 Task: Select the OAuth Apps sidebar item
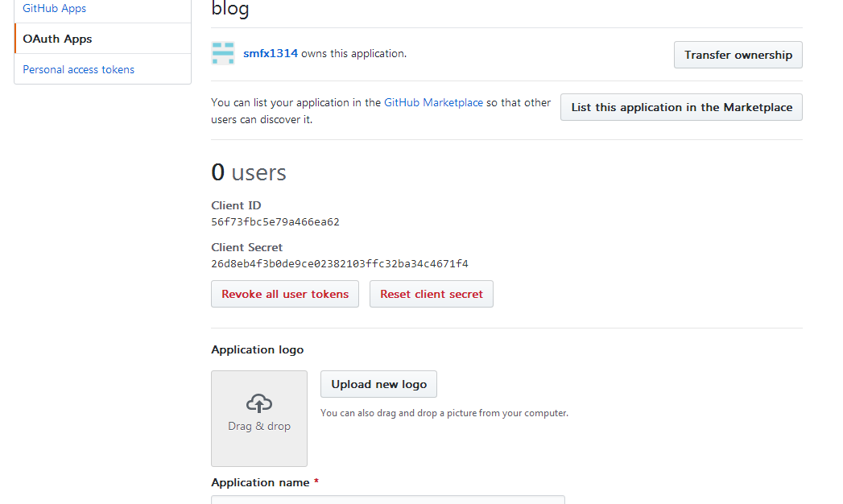[x=57, y=39]
